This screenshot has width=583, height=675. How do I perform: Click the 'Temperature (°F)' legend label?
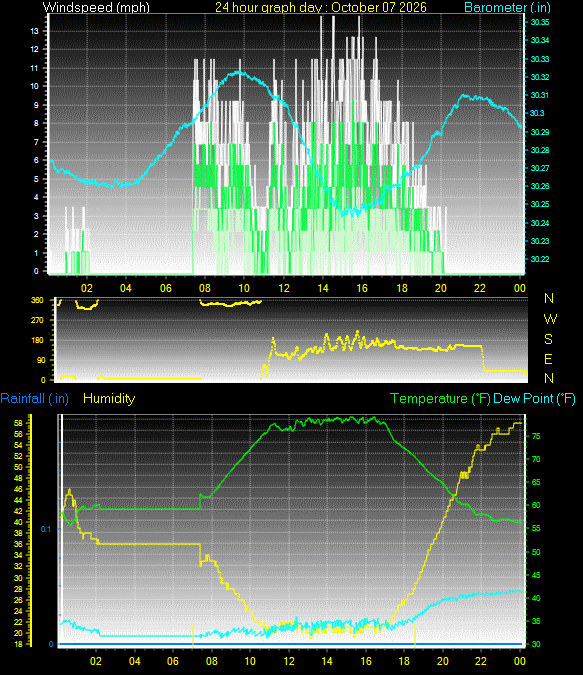440,399
